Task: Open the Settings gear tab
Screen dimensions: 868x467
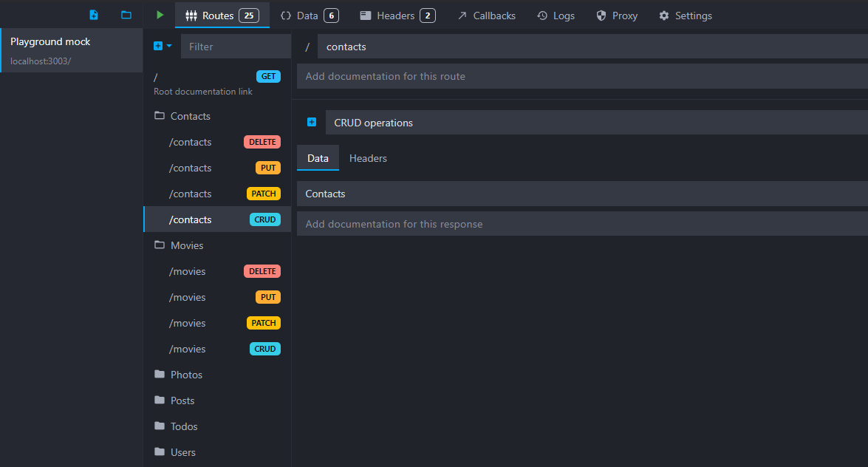Action: (x=685, y=16)
